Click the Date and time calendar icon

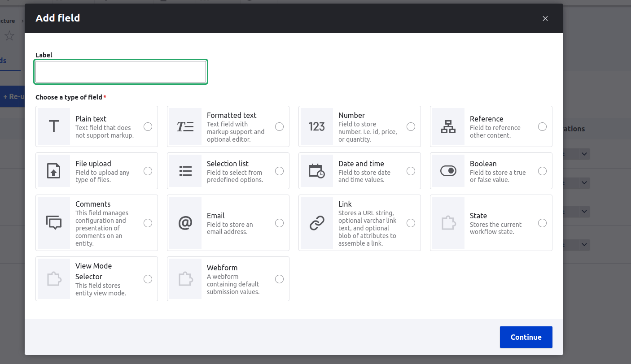(x=317, y=171)
